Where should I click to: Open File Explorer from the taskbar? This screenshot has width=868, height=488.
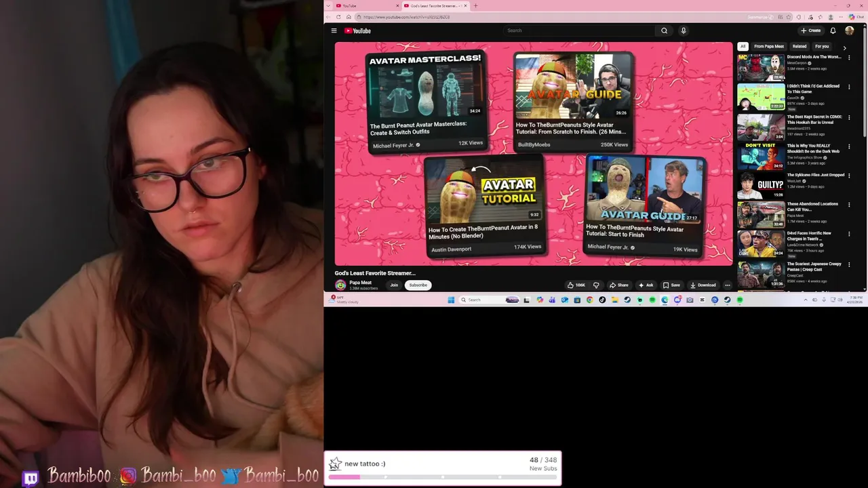pos(615,300)
